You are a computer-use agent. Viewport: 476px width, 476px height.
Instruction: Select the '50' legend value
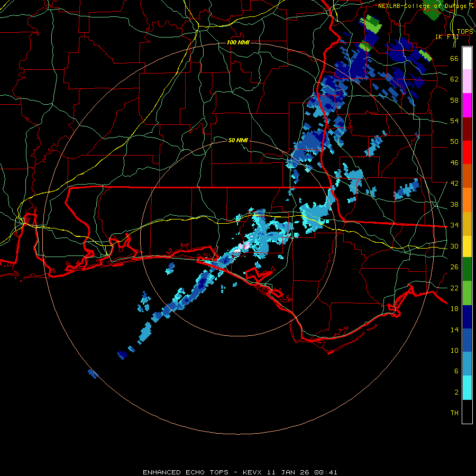tap(454, 141)
